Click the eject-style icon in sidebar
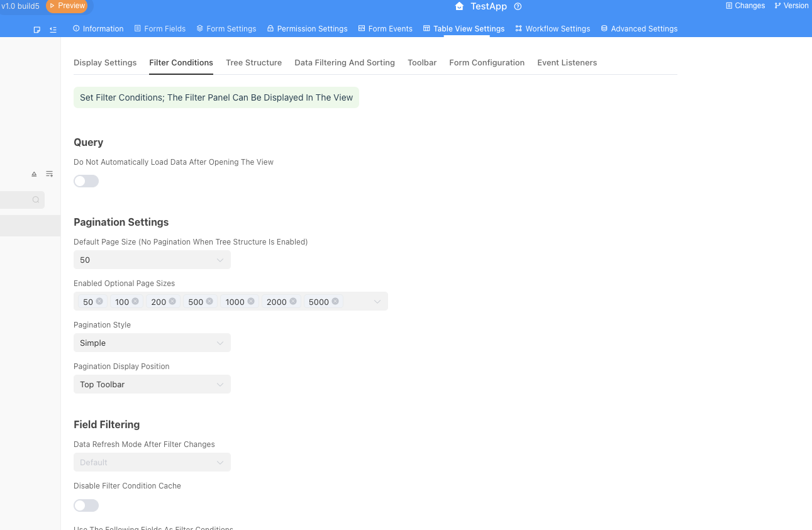 point(34,174)
